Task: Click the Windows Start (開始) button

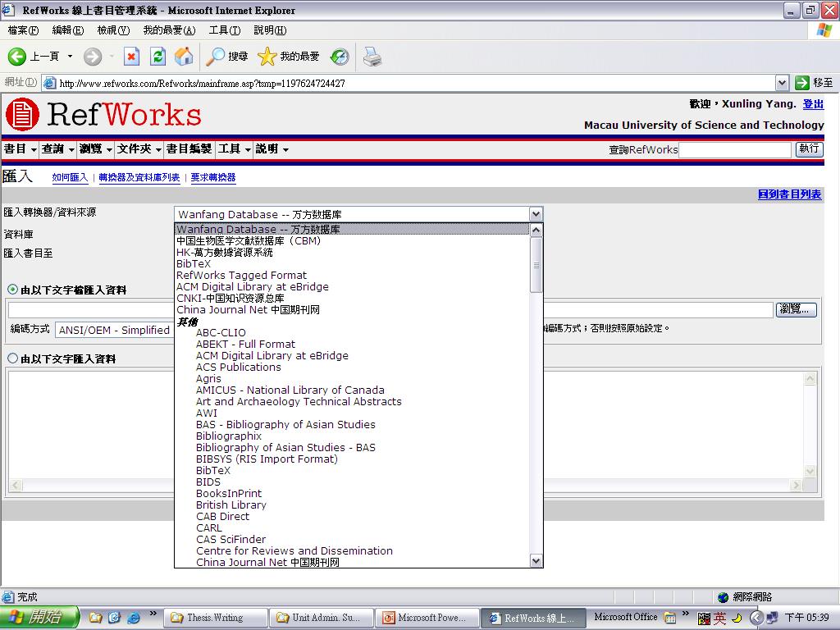Action: click(39, 618)
